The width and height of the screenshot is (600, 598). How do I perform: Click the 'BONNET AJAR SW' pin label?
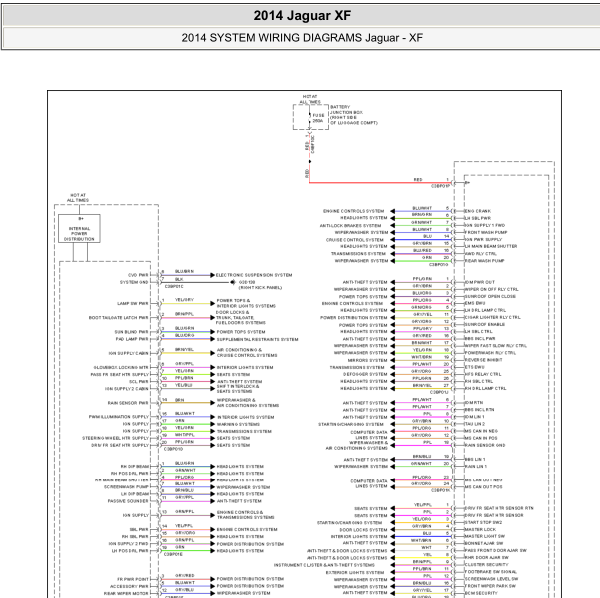484,543
